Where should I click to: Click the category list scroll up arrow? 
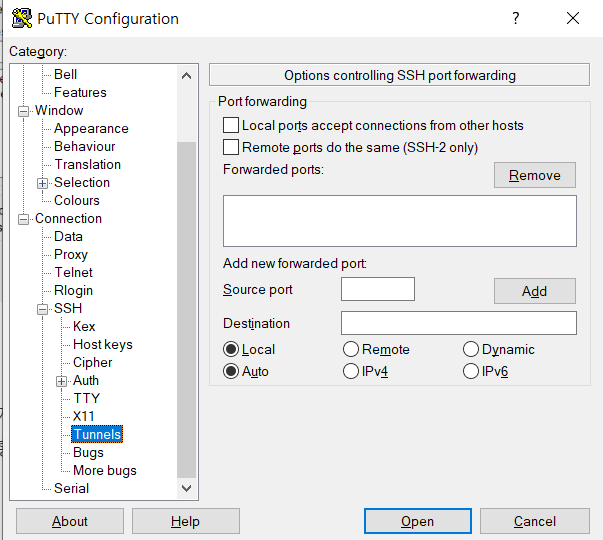(x=187, y=75)
